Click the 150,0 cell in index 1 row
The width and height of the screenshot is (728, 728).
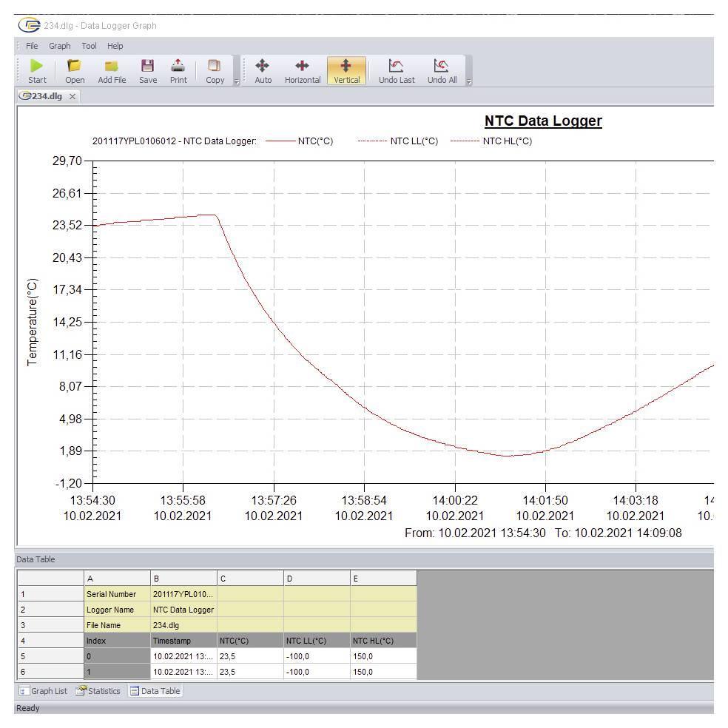[x=383, y=672]
